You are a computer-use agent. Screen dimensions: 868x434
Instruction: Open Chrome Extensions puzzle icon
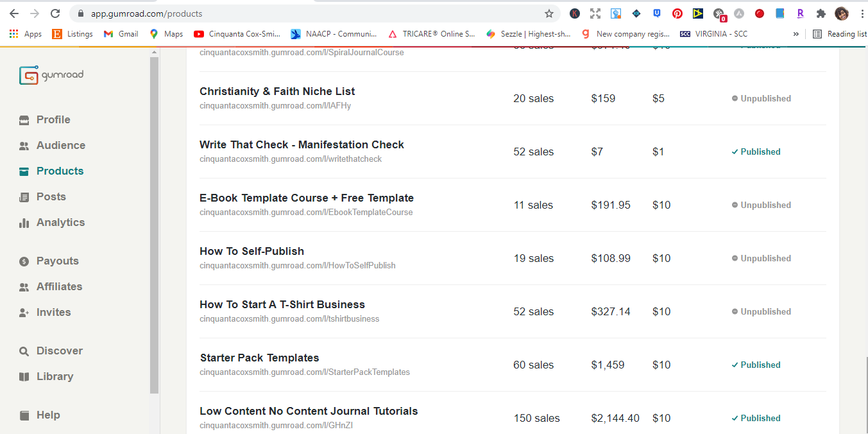821,13
